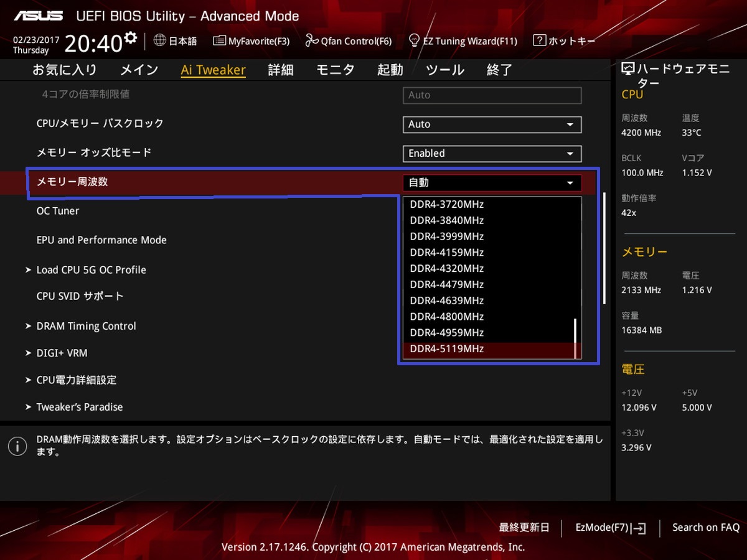Click the globe language icon
Image resolution: width=747 pixels, height=560 pixels.
pyautogui.click(x=159, y=40)
